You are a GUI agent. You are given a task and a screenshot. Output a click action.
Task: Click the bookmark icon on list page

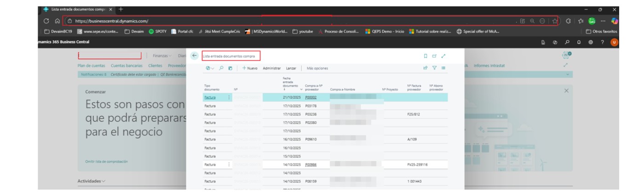click(x=426, y=56)
